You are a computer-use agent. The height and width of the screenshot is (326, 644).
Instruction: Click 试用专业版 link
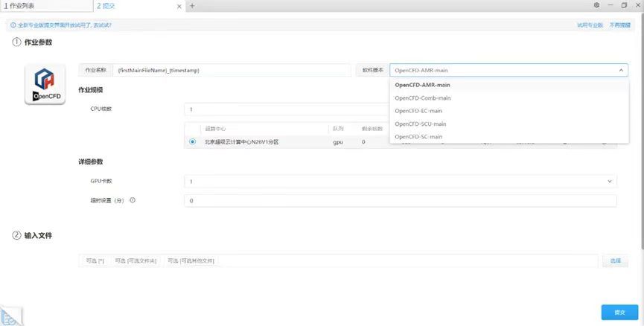(x=590, y=25)
